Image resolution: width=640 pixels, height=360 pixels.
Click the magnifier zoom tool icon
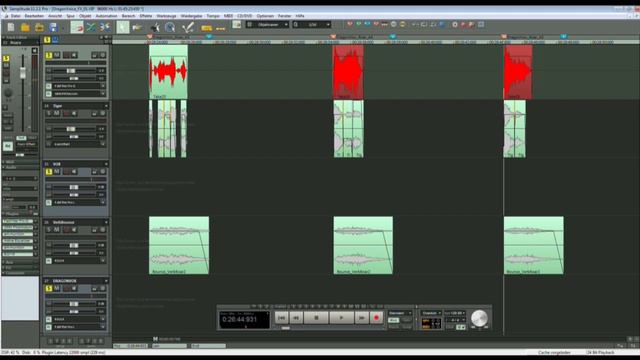pyautogui.click(x=170, y=27)
